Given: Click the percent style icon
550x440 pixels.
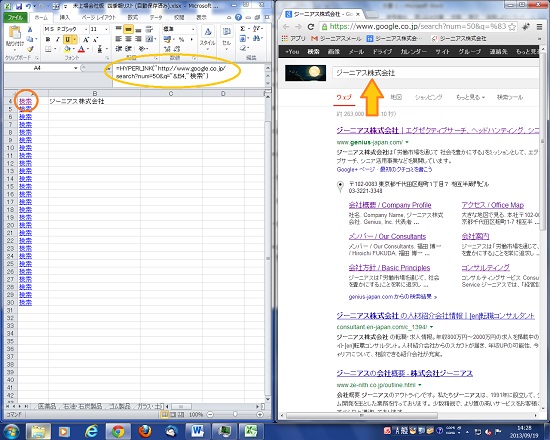Looking at the screenshot, I should [181, 39].
